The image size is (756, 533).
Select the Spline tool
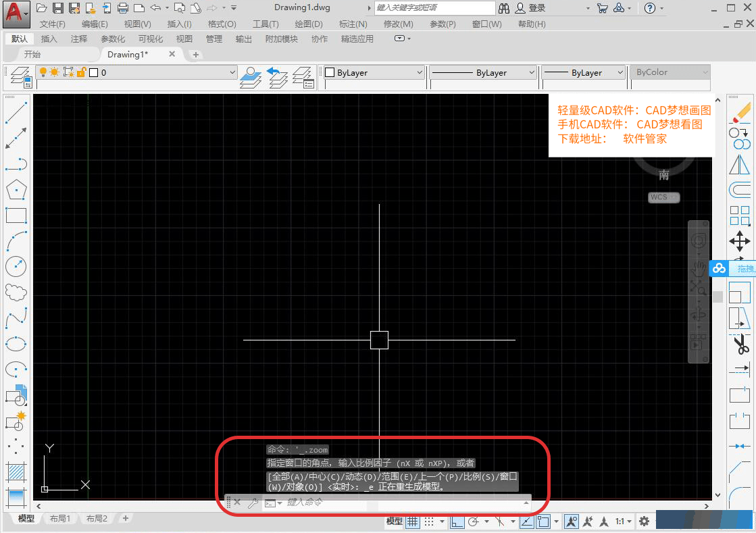16,318
